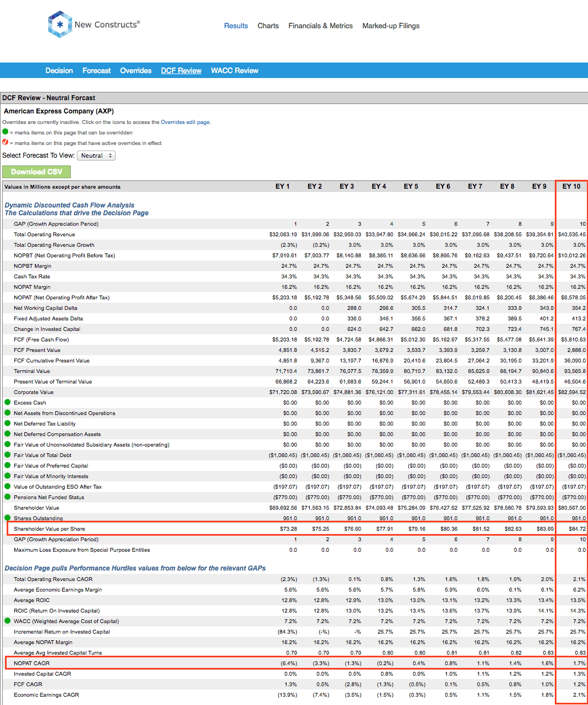Viewport: 588px width, 705px height.
Task: Click Dynamic Discounted Cash Flow Analysis heading
Action: pos(70,205)
